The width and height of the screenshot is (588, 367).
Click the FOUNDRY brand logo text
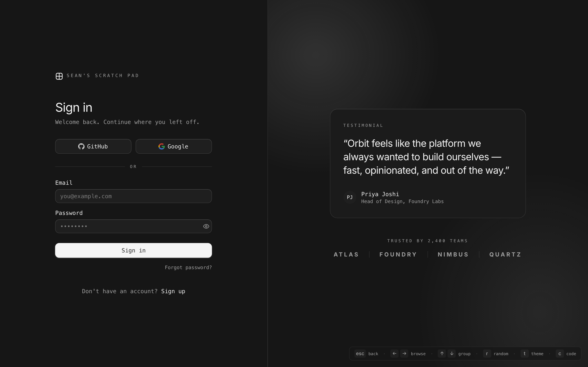398,254
